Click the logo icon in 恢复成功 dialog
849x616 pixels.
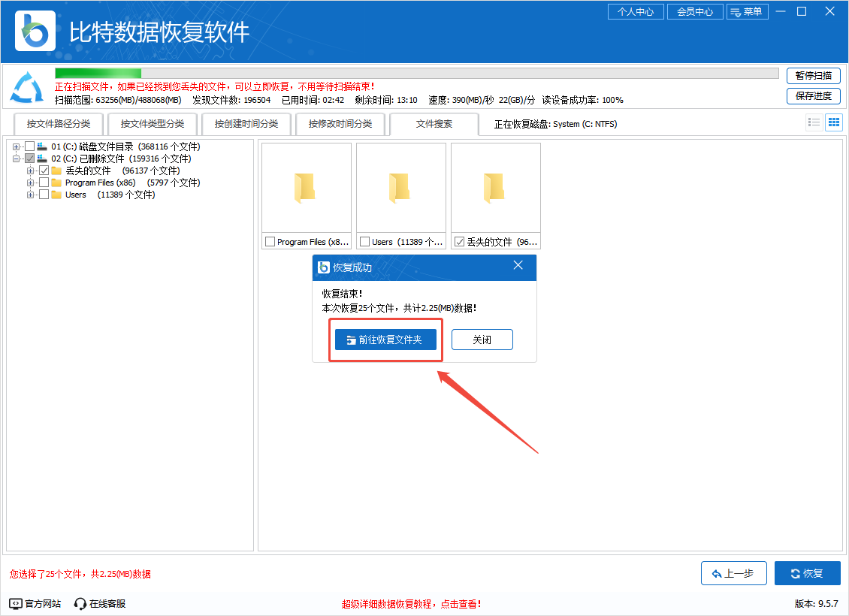[x=324, y=267]
